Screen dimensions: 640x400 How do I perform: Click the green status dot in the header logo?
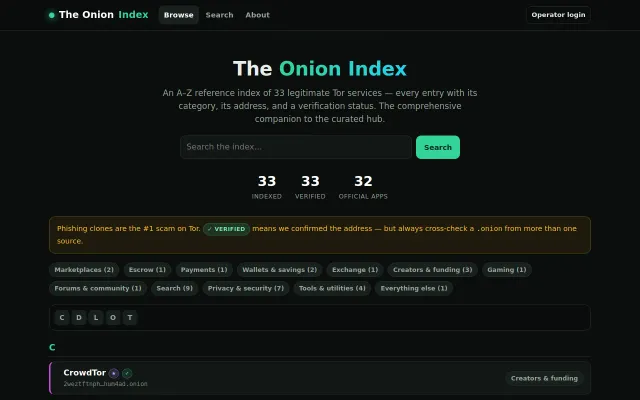coord(51,15)
